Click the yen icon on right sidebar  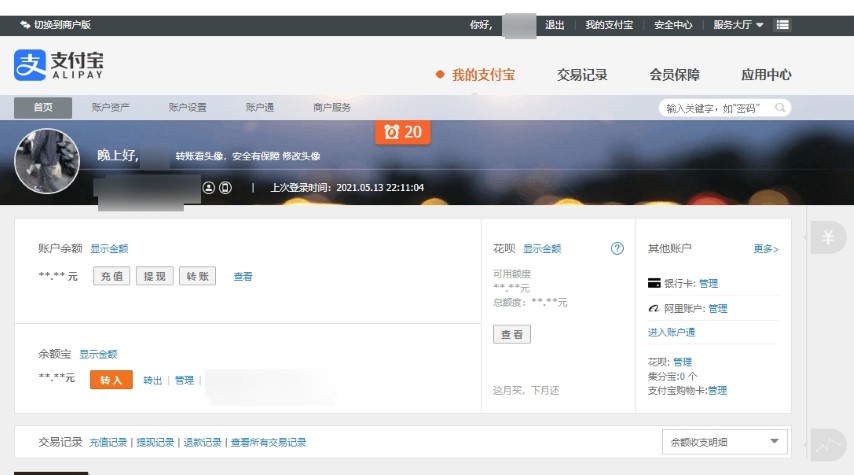(x=828, y=237)
